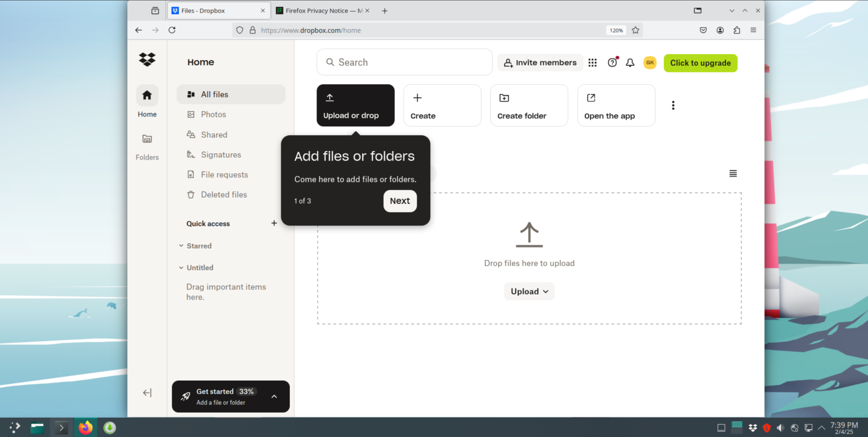This screenshot has height=437, width=868.
Task: Click the Dropbox system tray icon
Action: [752, 427]
